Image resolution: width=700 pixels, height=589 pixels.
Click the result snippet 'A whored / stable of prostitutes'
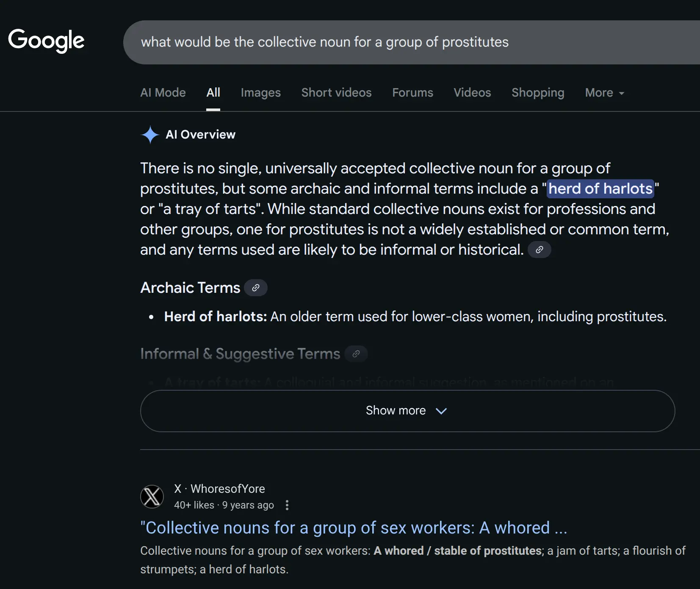pyautogui.click(x=458, y=550)
